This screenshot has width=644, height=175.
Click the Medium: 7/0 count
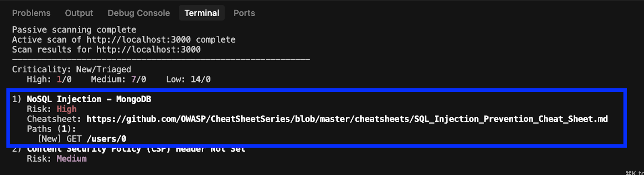tap(118, 79)
